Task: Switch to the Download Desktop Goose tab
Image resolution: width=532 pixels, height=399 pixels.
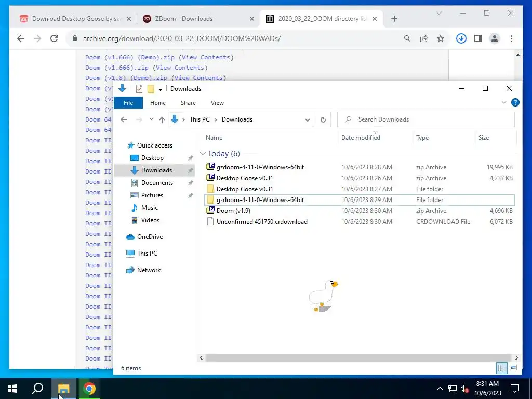Action: [74, 19]
